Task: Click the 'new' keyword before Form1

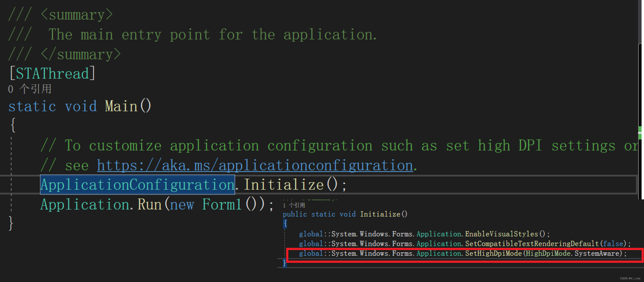Action: pos(182,205)
